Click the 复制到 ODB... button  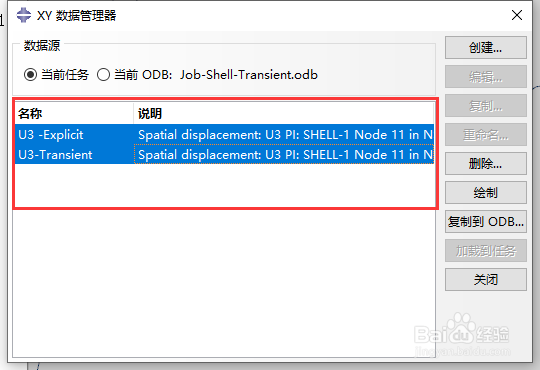[x=486, y=222]
